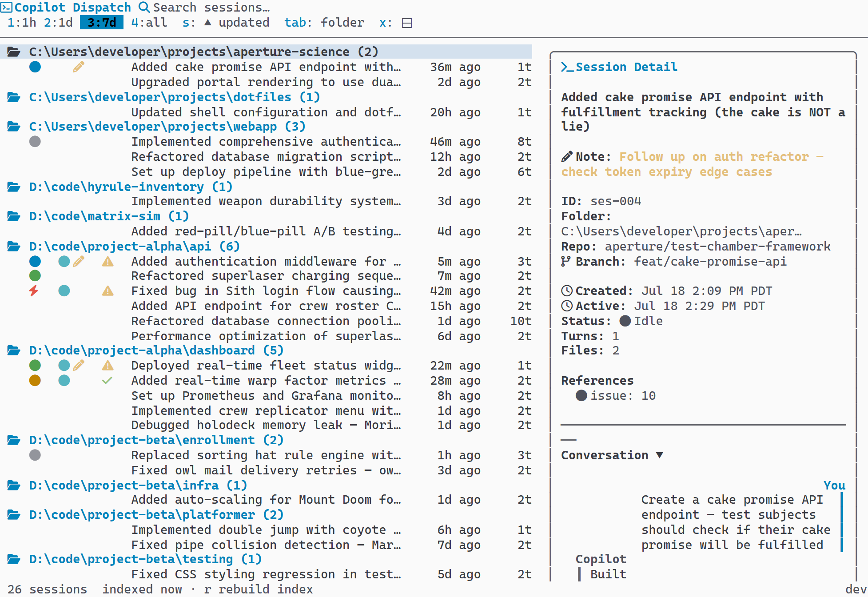Click green status dot on fleet status session

(35, 366)
